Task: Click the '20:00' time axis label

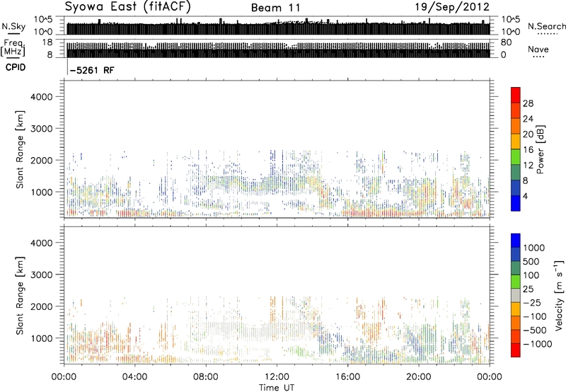Action: pos(419,377)
